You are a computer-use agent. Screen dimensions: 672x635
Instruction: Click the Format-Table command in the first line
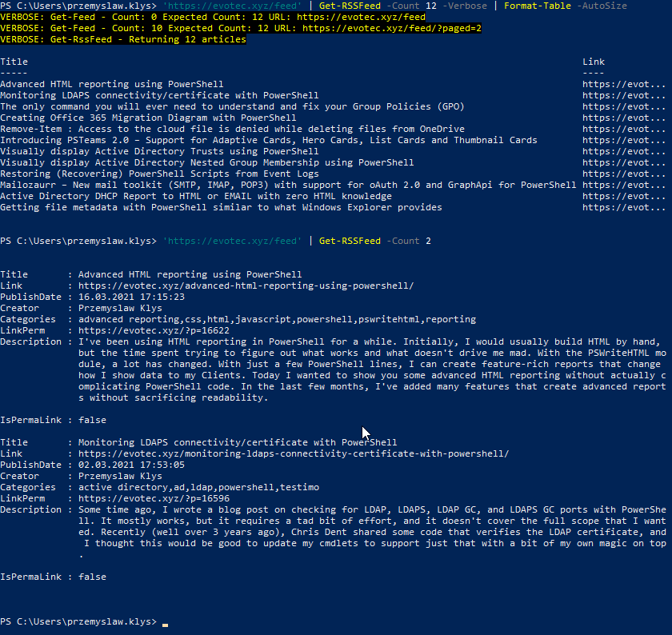(536, 6)
